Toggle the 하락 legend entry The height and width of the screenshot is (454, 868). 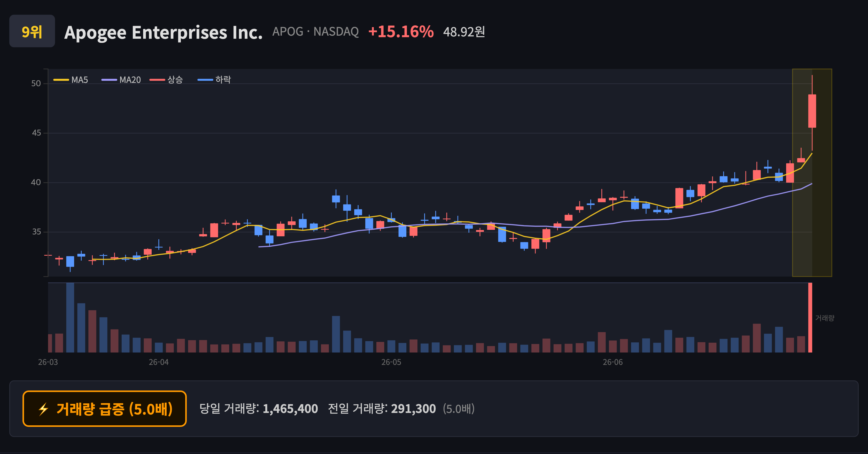point(214,80)
